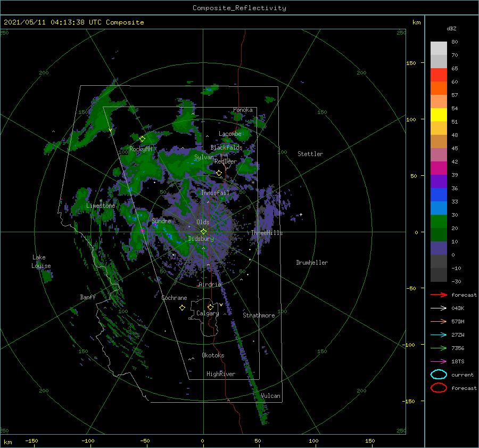The height and width of the screenshot is (448, 479).
Task: Select the red forecast ellipse icon
Action: click(439, 388)
